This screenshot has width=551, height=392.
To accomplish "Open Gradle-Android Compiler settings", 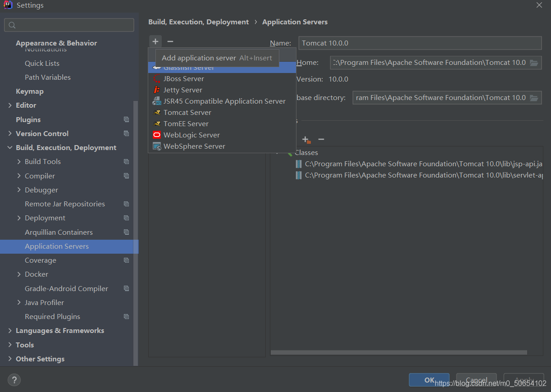I will pos(66,289).
